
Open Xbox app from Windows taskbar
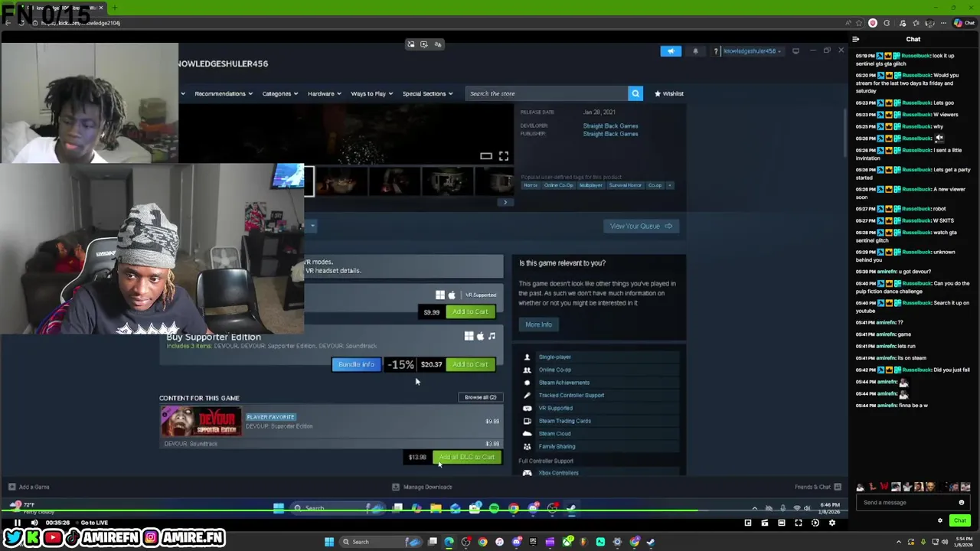click(x=567, y=542)
